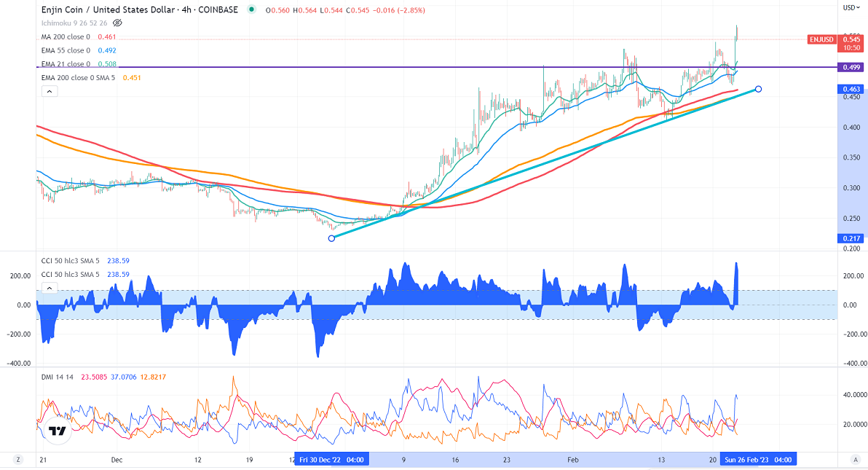Toggle Ichimoku indicator visibility eye icon

117,23
